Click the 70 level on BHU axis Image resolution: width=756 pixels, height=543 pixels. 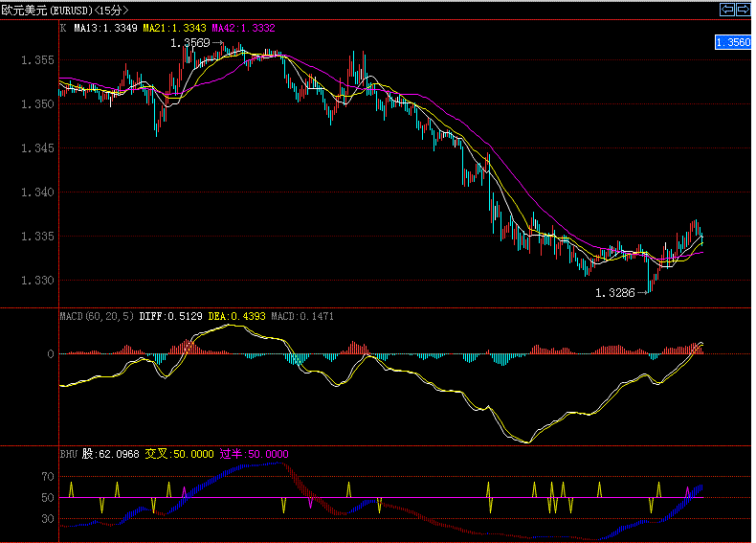click(47, 476)
